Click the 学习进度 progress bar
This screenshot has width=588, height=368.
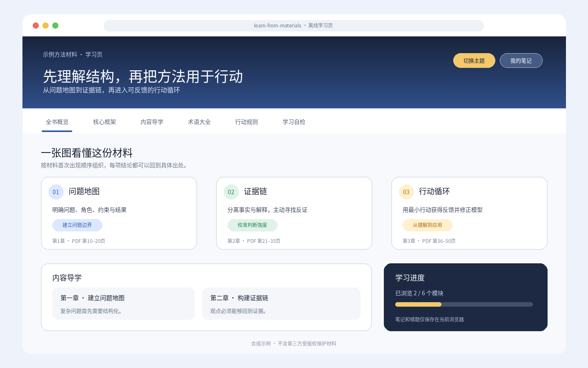click(464, 304)
